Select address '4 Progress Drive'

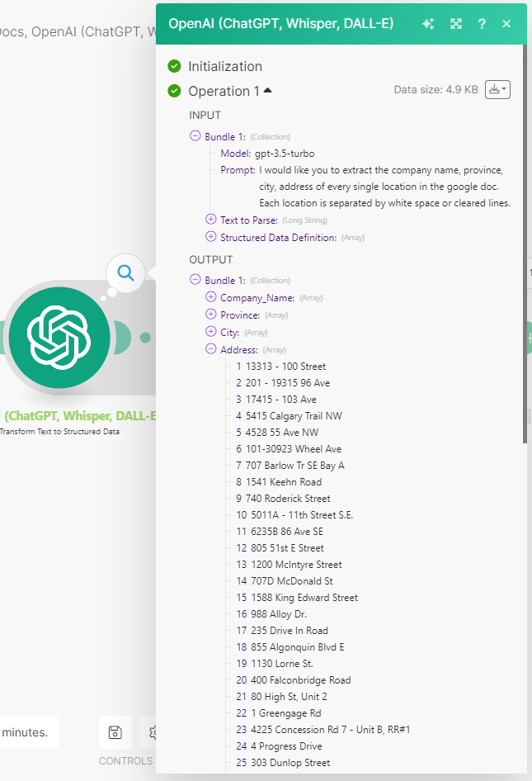[x=287, y=746]
